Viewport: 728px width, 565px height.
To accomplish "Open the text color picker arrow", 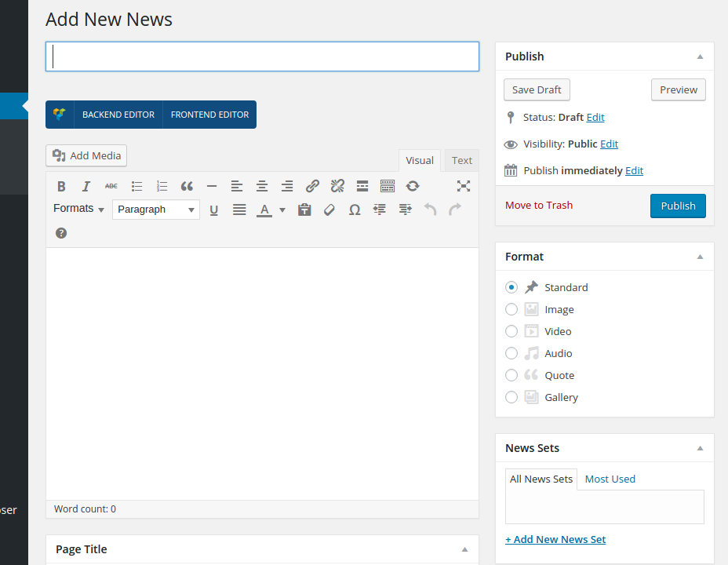I will tap(282, 210).
